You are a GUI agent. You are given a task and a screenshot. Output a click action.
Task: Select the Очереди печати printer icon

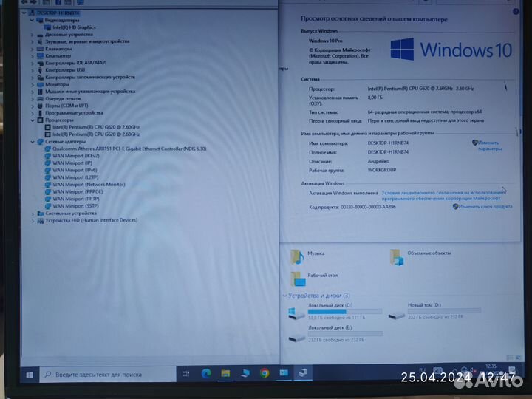tap(40, 99)
